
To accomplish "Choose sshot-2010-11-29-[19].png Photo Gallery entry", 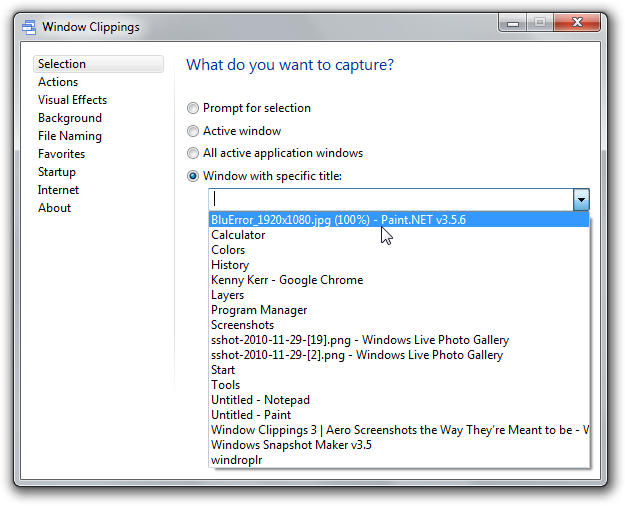I will [399, 340].
